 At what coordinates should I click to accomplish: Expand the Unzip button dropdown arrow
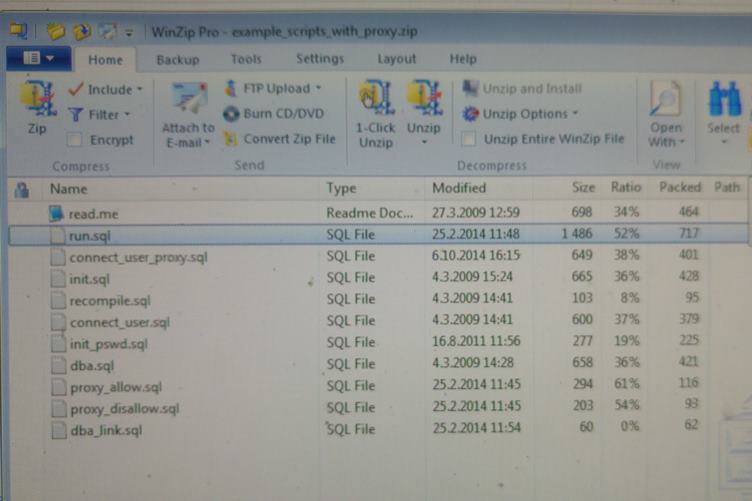pyautogui.click(x=424, y=142)
